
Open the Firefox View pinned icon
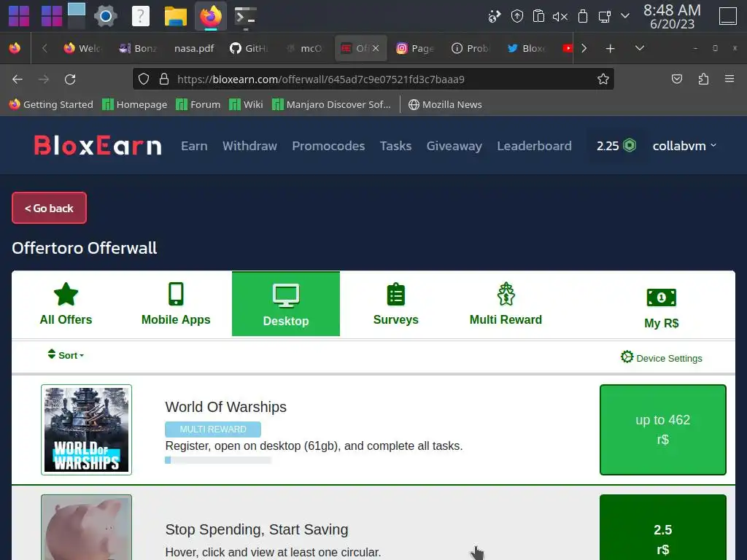coord(15,48)
